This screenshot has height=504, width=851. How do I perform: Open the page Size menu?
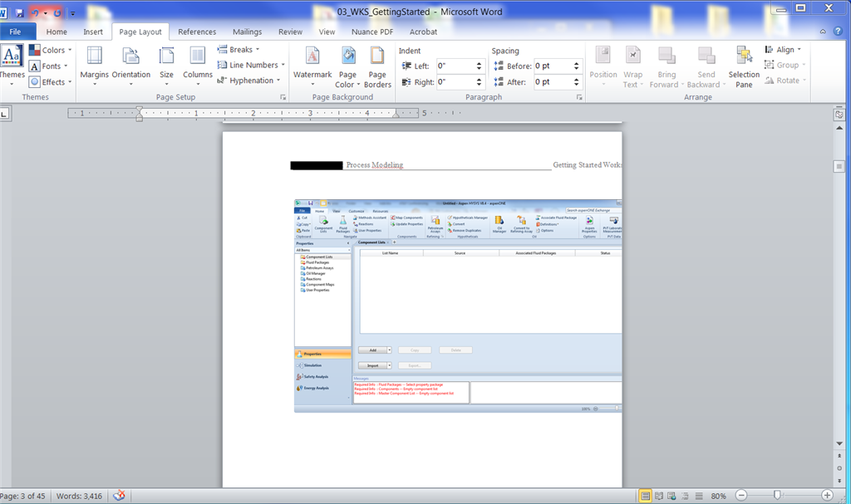[x=166, y=66]
